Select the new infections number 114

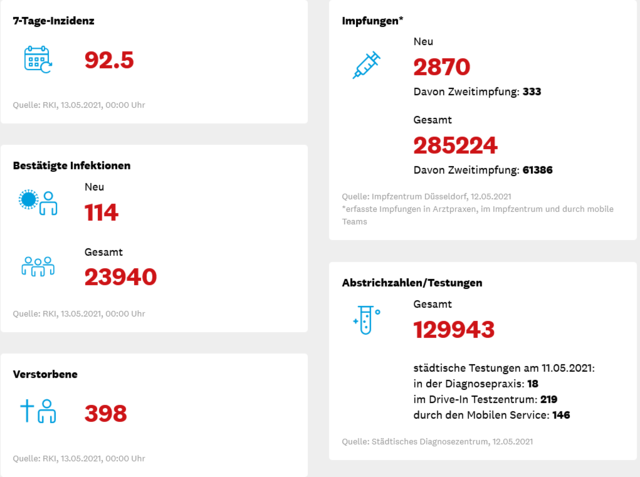101,213
